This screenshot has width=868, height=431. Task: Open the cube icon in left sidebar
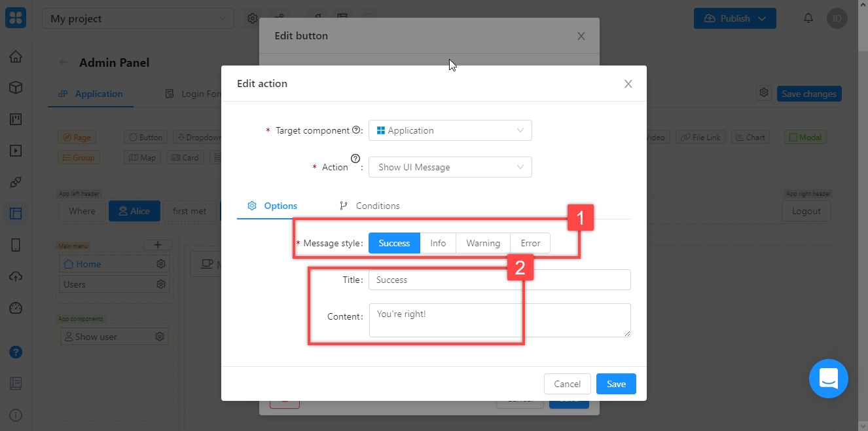pos(16,88)
